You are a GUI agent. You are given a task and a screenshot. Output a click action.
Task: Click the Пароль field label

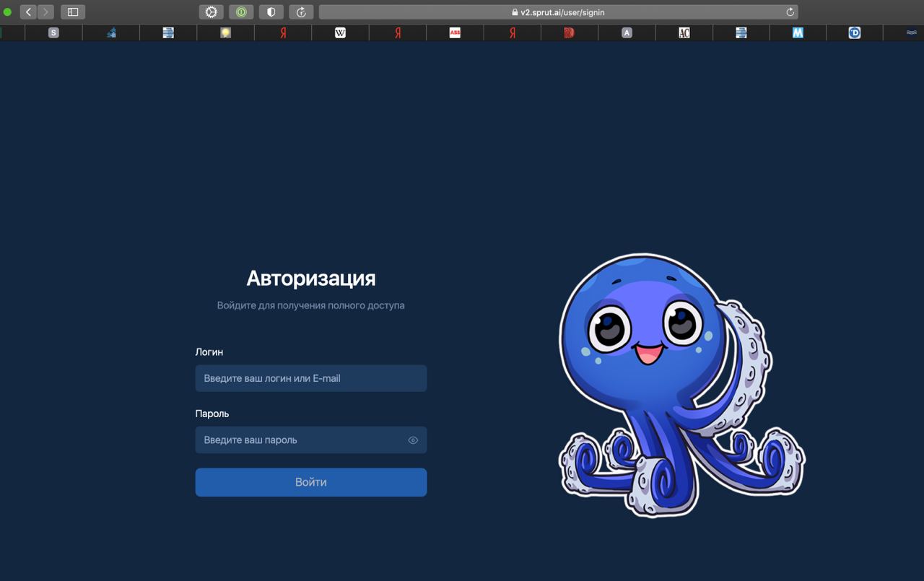point(212,414)
